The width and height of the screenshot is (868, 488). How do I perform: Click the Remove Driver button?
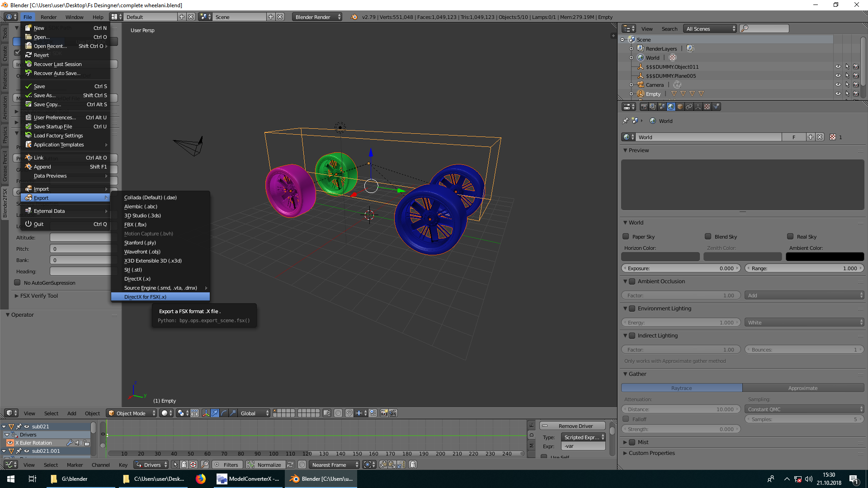click(x=572, y=425)
